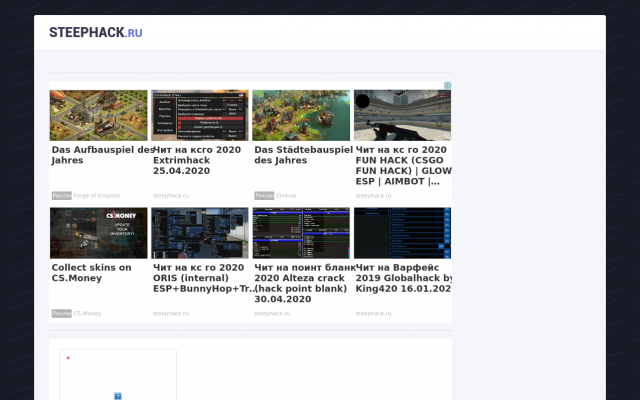
Task: Click steephack.ru source under Globalhack card
Action: pos(373,313)
